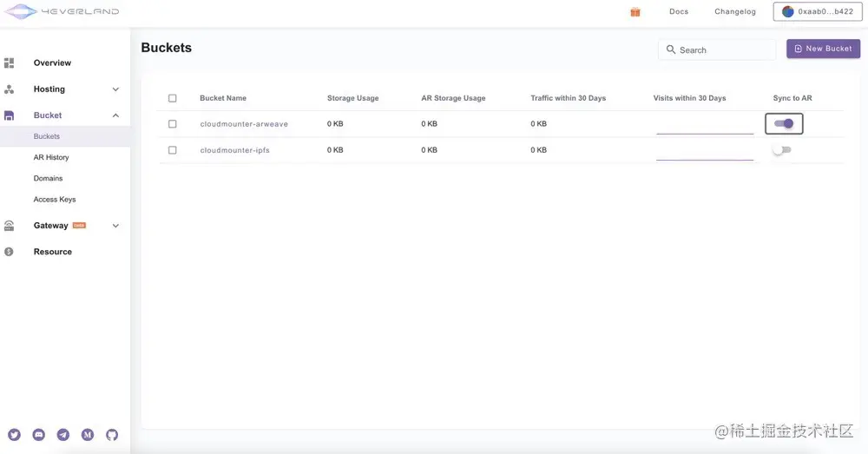Click the Bucket sidebar icon
Screen dimensions: 868x454
(9, 115)
